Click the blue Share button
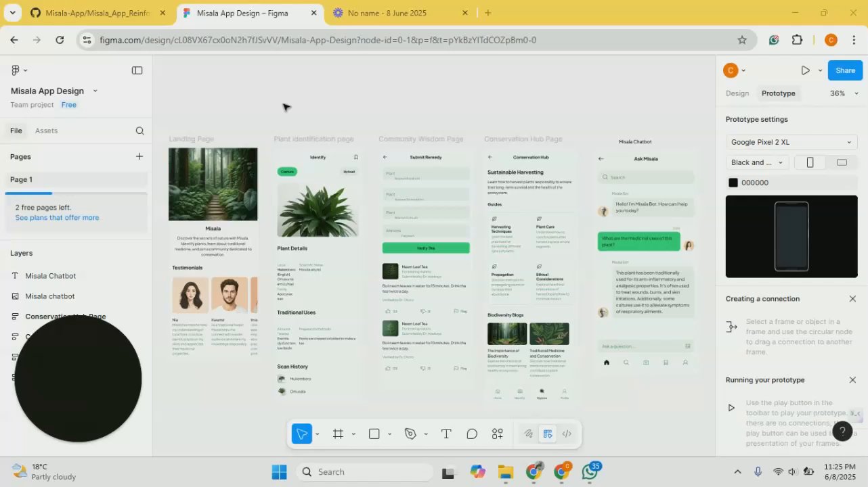The height and width of the screenshot is (487, 868). coord(845,70)
